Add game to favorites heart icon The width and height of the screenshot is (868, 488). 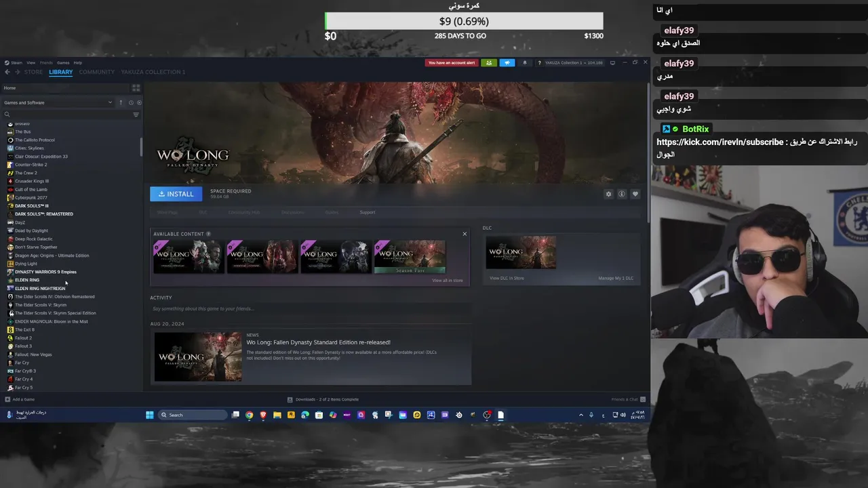coord(635,194)
